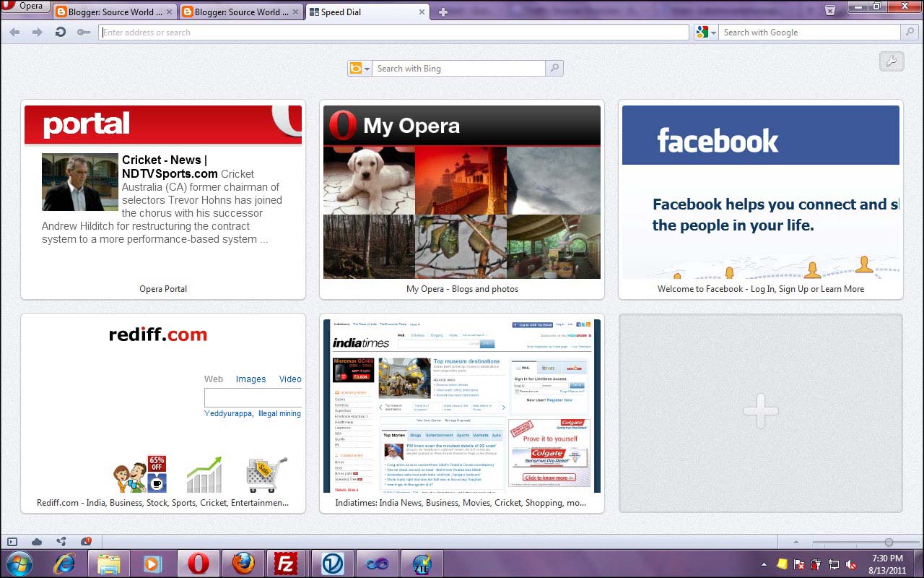Go back using the Back arrow

click(14, 33)
